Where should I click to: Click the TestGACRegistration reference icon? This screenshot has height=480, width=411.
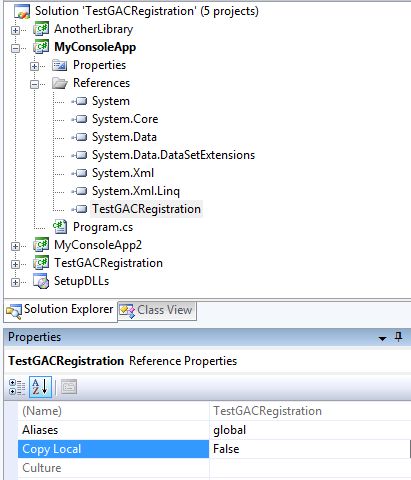pos(79,209)
